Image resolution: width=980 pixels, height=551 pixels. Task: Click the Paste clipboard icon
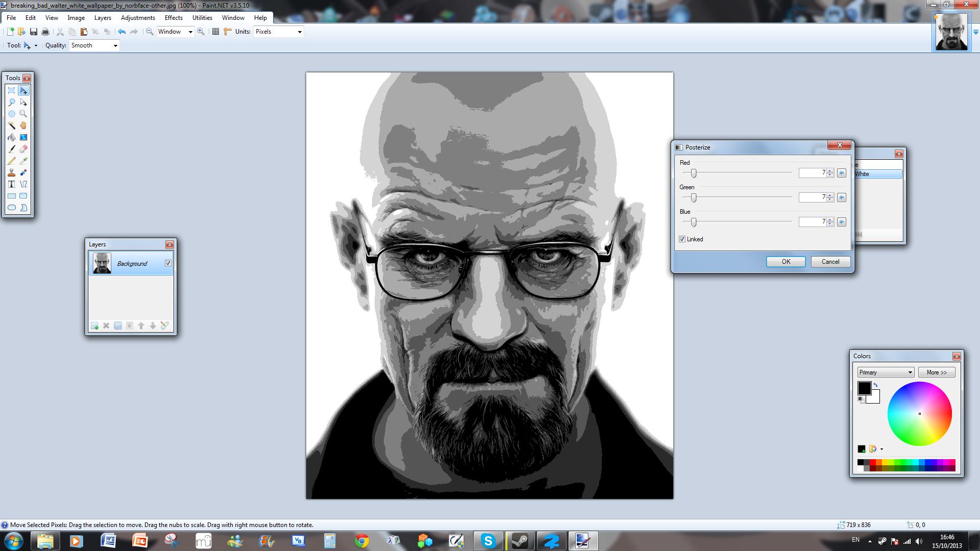84,32
